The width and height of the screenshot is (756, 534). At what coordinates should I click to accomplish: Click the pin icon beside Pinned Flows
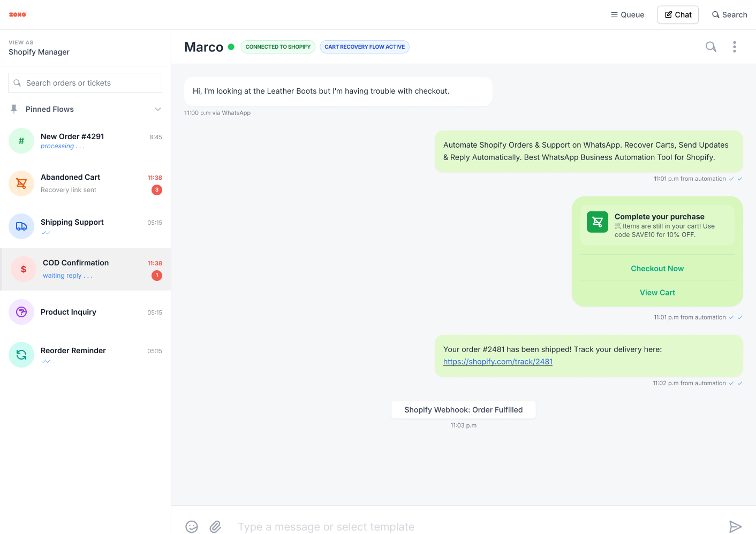point(14,109)
